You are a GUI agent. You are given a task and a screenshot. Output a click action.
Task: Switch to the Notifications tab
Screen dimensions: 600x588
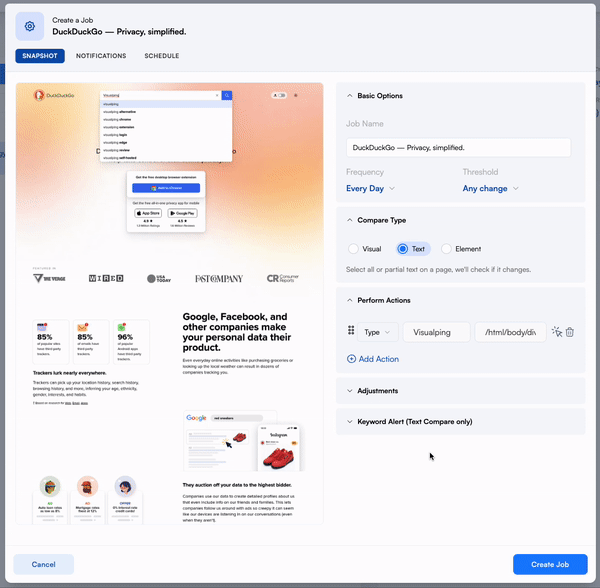pyautogui.click(x=101, y=56)
